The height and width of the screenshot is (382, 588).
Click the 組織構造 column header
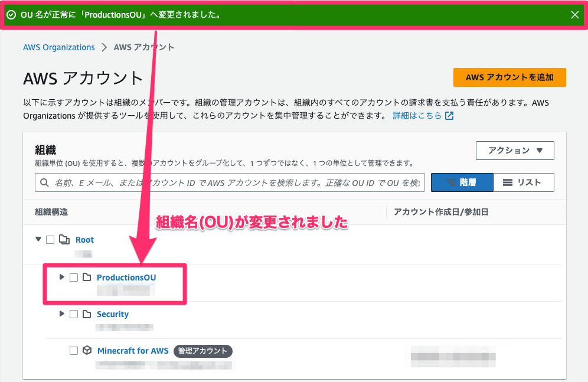[x=51, y=212]
